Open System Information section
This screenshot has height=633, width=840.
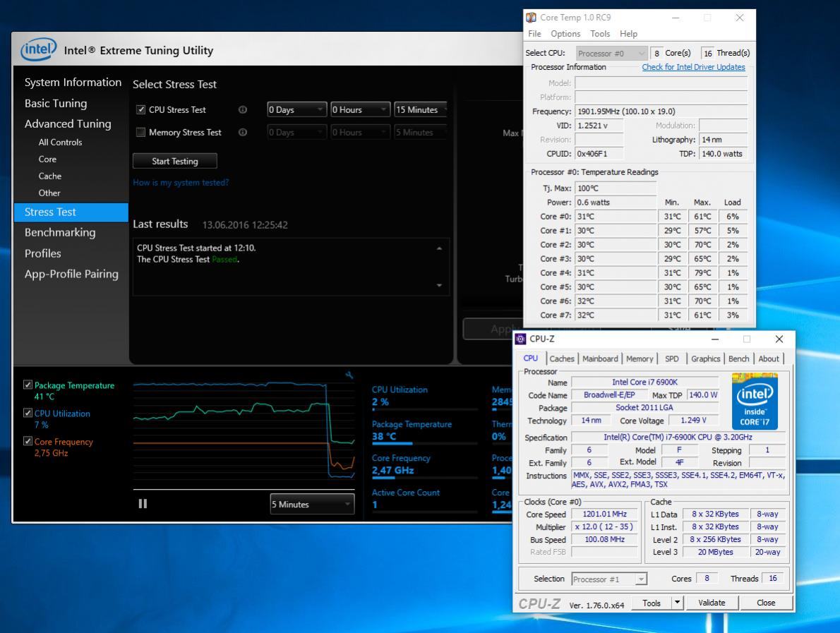(x=73, y=83)
